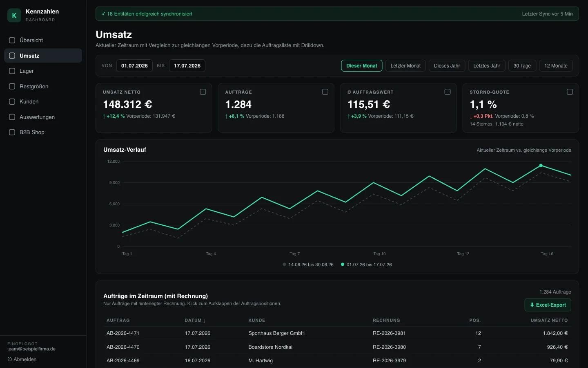Click the Umsatz Netto column header
588x368 pixels.
pos(549,320)
